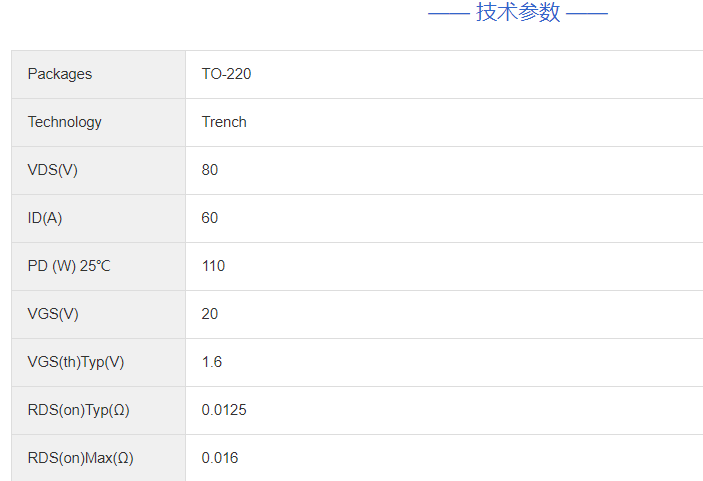Click the power dissipation value 110

coord(213,266)
